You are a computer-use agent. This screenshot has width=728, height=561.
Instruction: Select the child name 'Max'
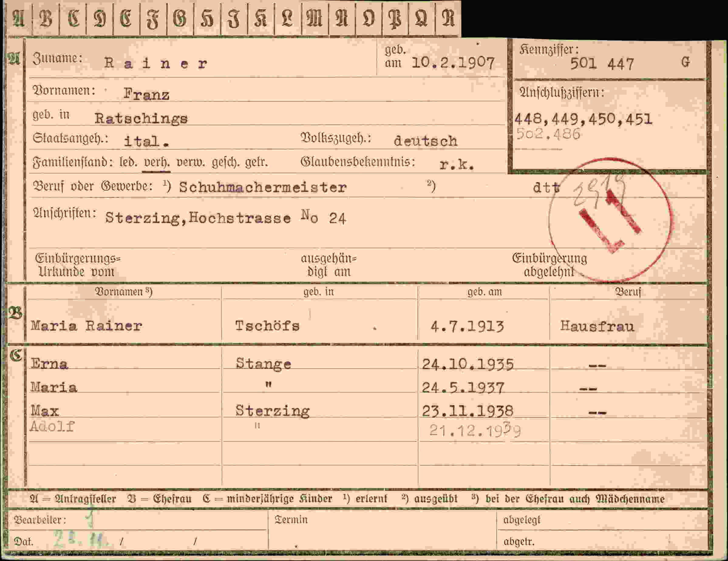[x=45, y=411]
